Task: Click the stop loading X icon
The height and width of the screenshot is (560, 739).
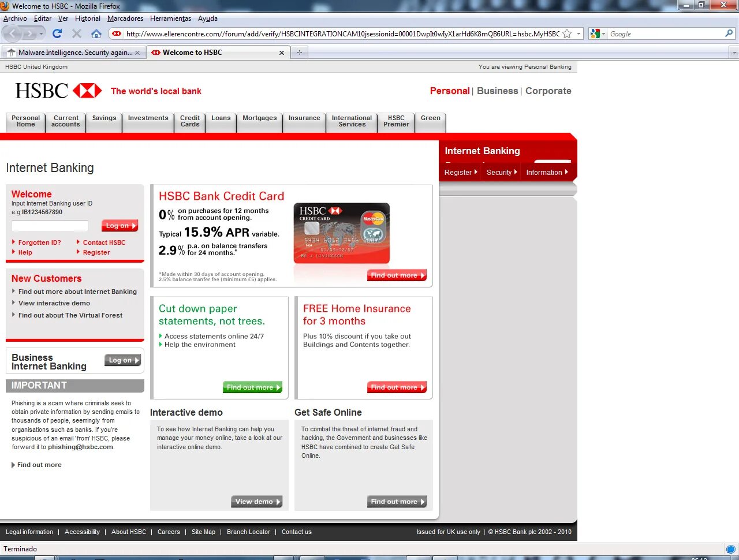Action: tap(77, 33)
